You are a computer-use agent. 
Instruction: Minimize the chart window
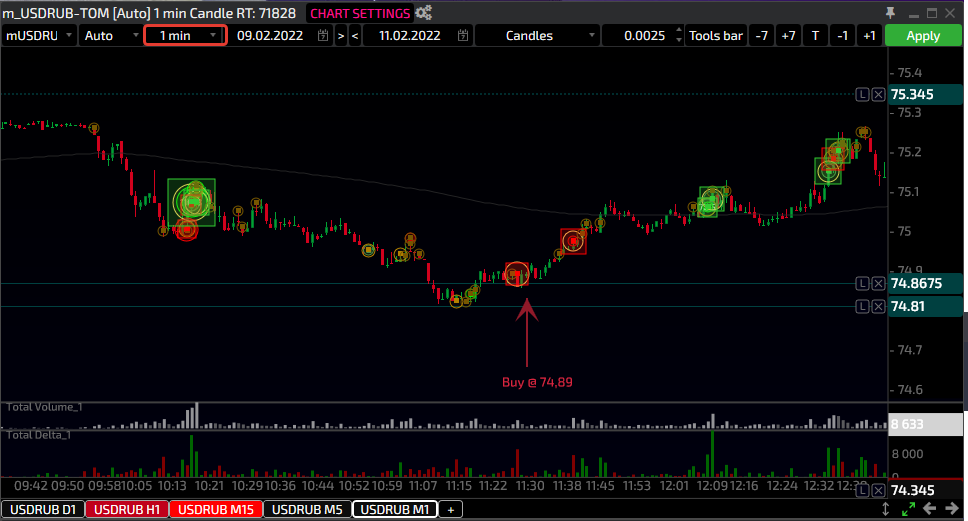(x=914, y=14)
